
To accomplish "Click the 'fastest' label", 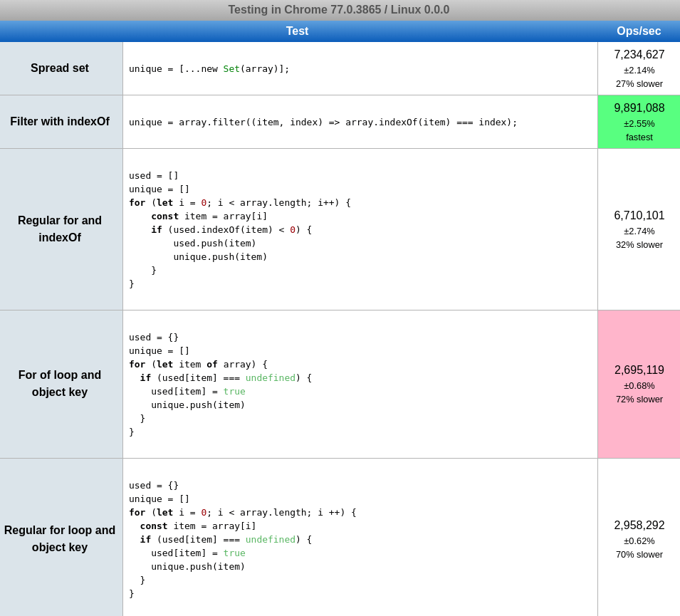I will pyautogui.click(x=639, y=137).
